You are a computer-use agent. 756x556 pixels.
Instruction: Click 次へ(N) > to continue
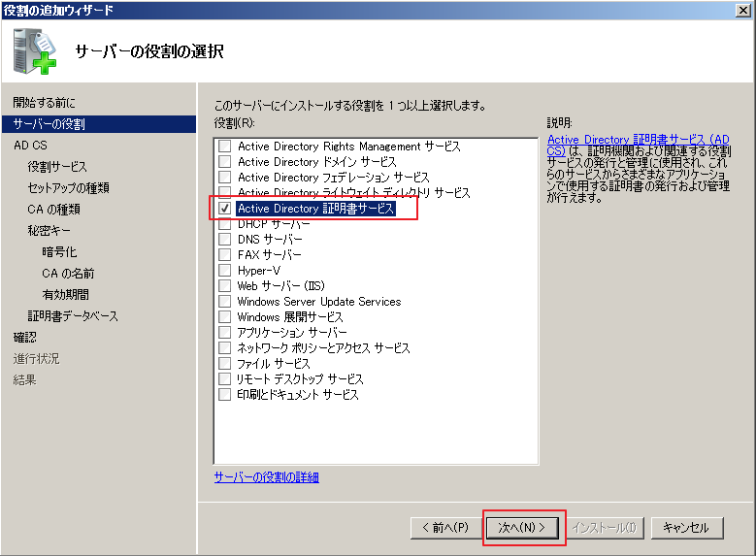522,528
